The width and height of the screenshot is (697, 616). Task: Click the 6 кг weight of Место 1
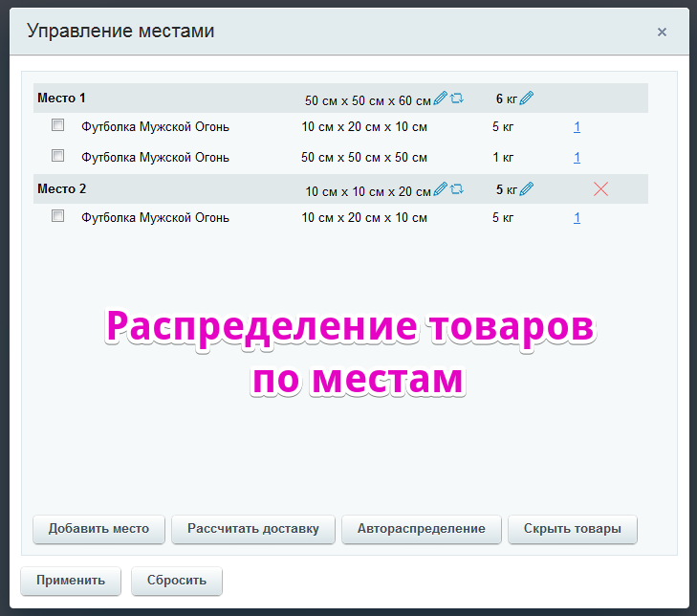tap(507, 99)
